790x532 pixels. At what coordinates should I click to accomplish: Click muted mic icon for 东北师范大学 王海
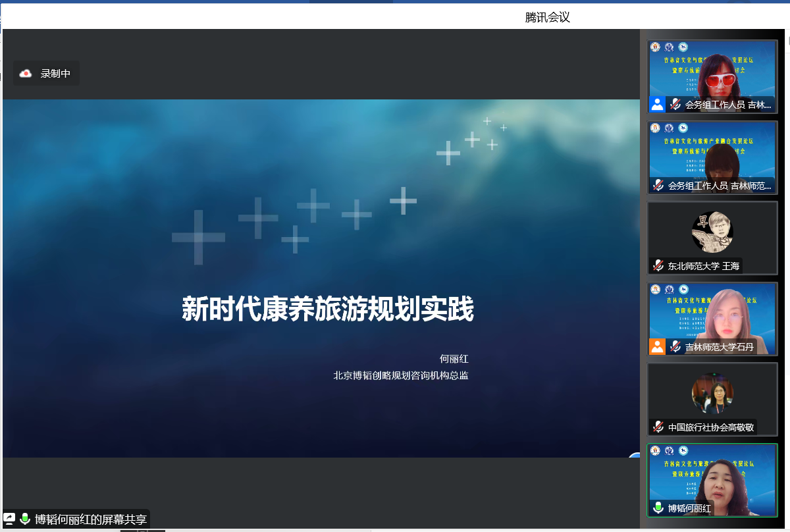tap(658, 266)
